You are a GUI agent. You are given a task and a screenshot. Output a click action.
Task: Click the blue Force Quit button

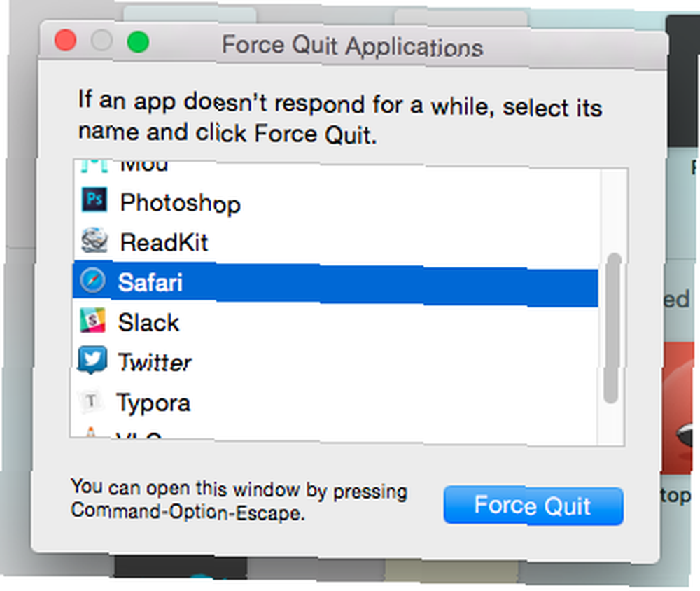pos(533,506)
